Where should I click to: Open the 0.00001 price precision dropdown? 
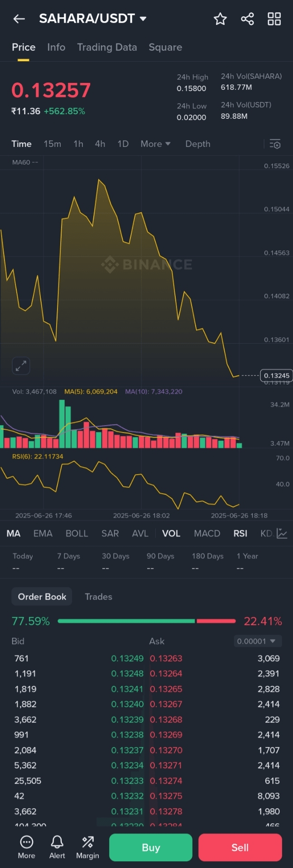pos(258,641)
